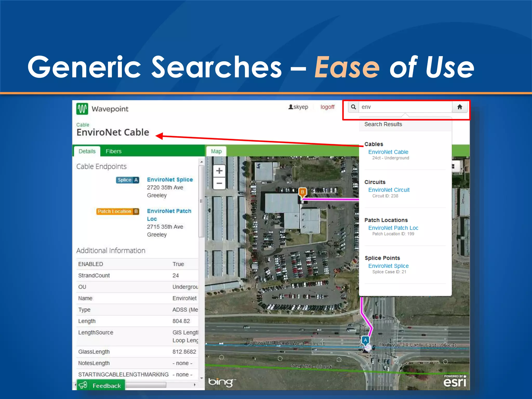
Task: Click the NotesLength row label
Action: click(x=94, y=363)
